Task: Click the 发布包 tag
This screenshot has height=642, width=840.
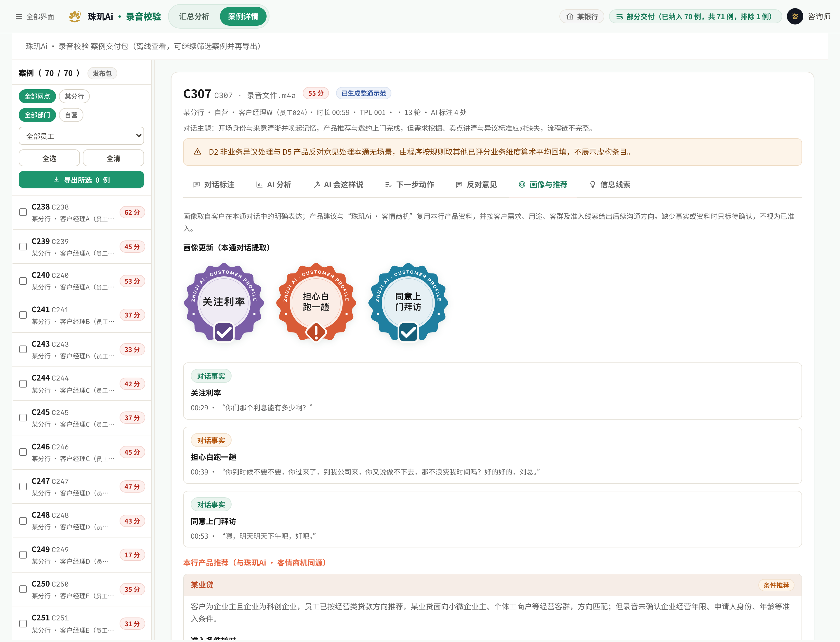Action: point(102,73)
